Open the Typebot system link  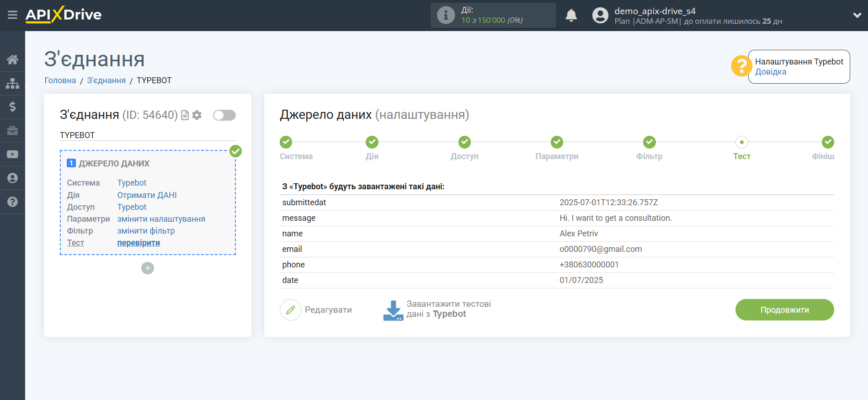pos(132,183)
